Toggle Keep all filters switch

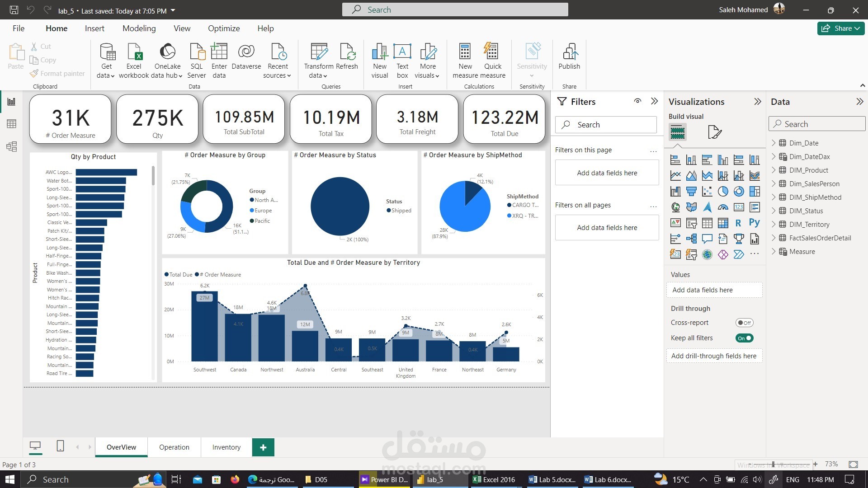point(744,338)
